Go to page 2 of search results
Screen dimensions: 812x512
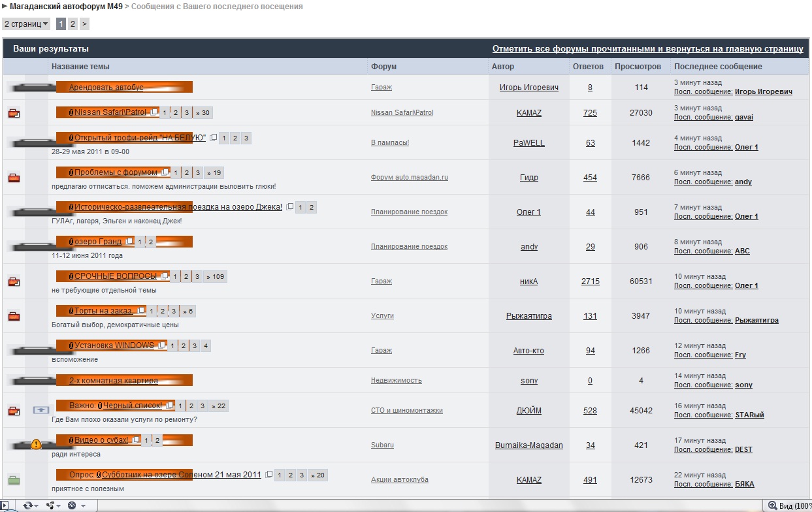(x=73, y=24)
